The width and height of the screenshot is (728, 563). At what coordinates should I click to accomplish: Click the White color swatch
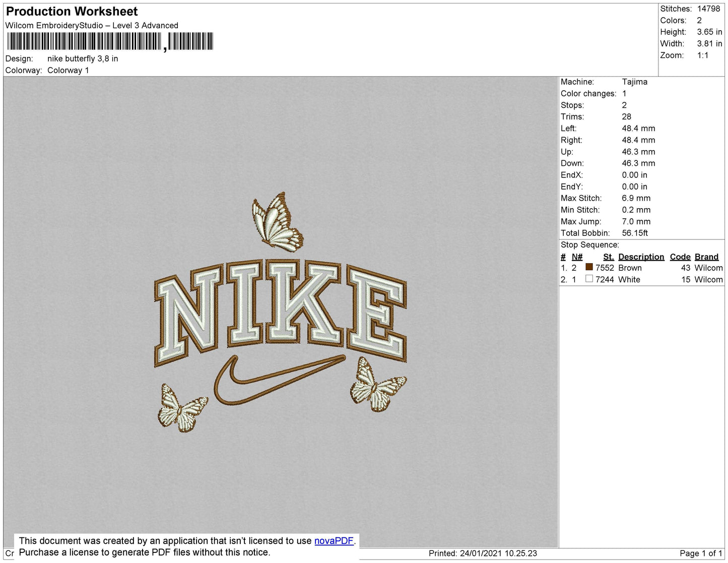tap(589, 279)
